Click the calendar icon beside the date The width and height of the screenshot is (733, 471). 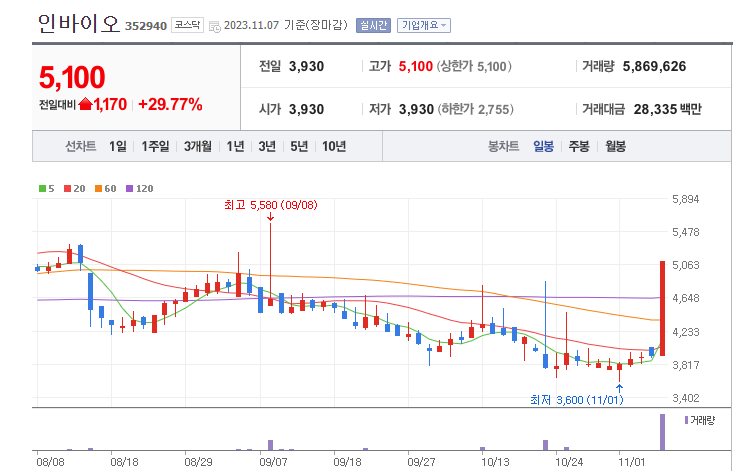click(215, 26)
